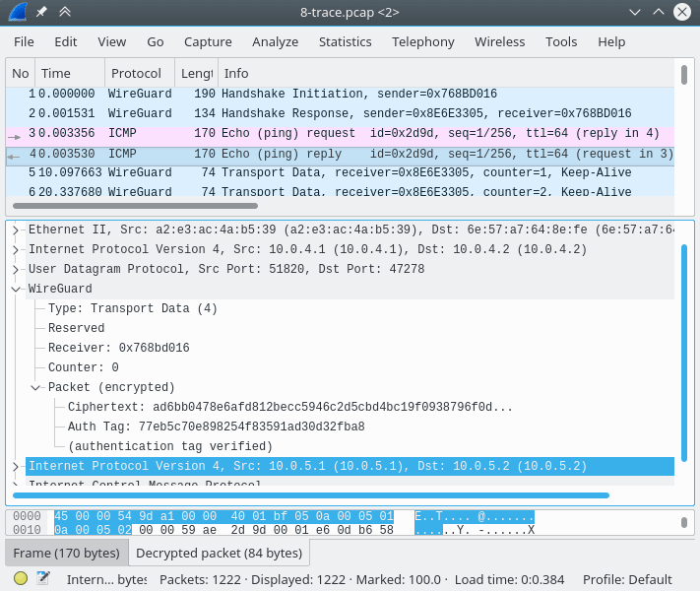Expand the Ethernet II tree node

pos(15,230)
